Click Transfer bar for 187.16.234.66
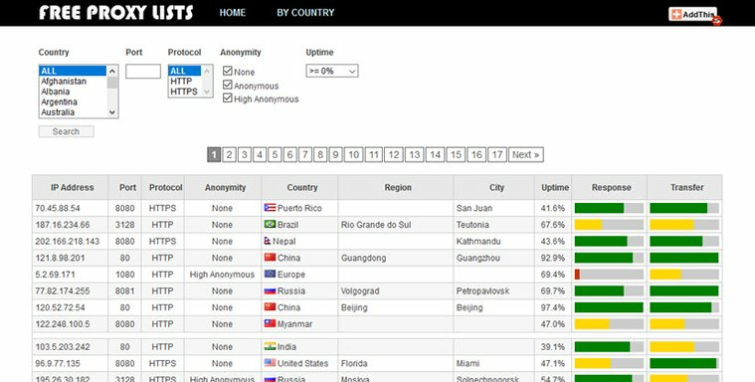The height and width of the screenshot is (382, 755). pos(684,224)
